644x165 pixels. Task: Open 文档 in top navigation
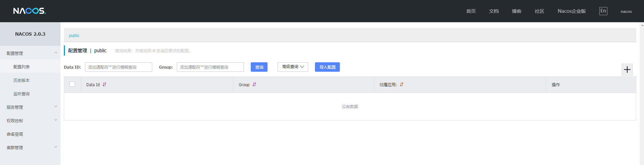(x=494, y=11)
